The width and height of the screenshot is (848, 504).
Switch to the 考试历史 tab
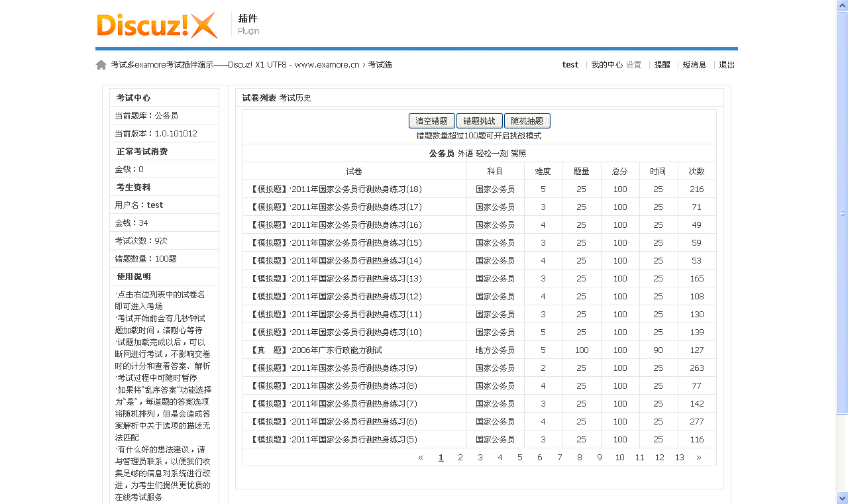pos(297,97)
